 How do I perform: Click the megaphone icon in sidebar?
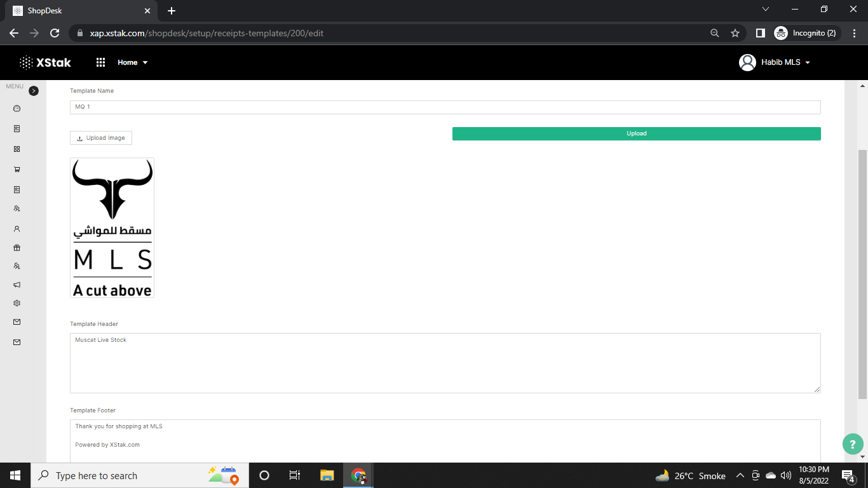(17, 285)
